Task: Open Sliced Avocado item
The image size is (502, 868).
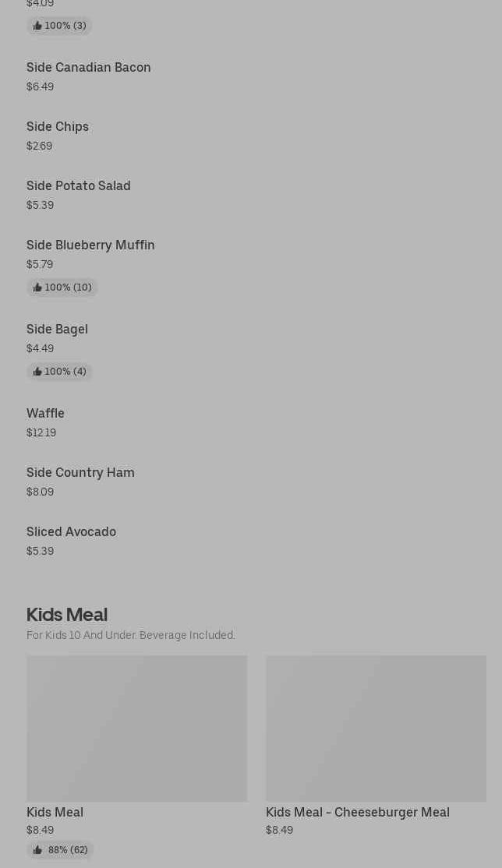Action: 72,531
